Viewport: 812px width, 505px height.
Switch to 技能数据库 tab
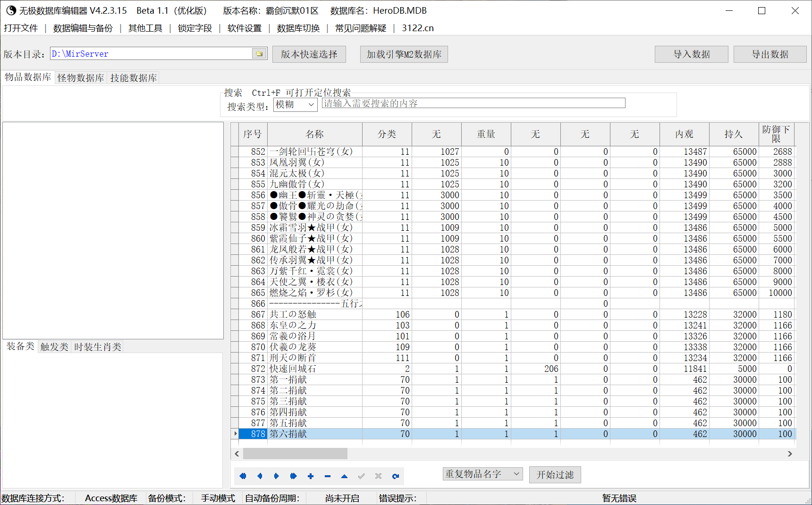tap(134, 78)
